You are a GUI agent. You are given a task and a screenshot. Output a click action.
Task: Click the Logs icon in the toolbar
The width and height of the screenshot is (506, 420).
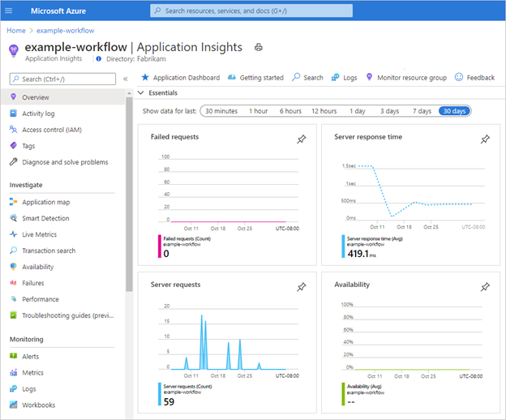coord(335,77)
